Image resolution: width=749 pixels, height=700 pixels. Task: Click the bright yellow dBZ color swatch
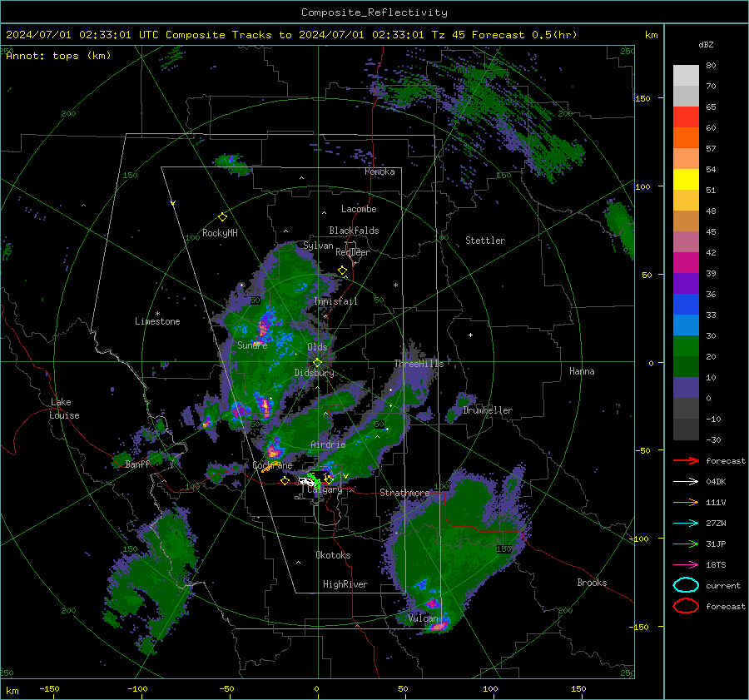coord(686,179)
